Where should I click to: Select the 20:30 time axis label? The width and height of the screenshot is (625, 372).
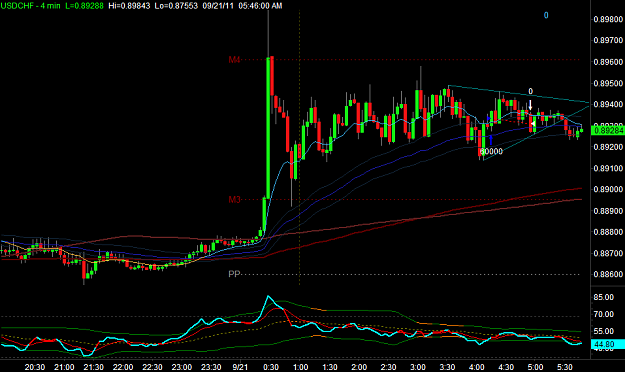[x=35, y=367]
